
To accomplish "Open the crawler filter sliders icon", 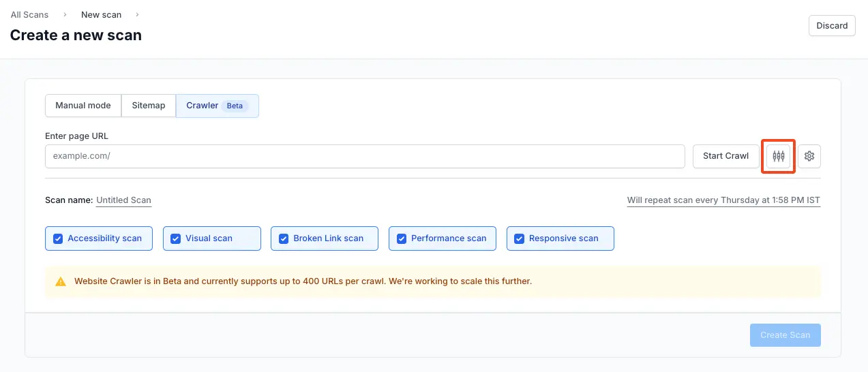I will pyautogui.click(x=778, y=156).
